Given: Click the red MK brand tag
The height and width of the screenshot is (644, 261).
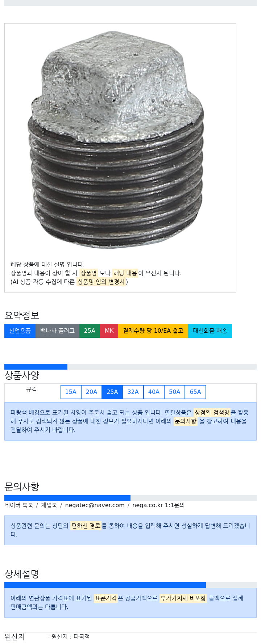Looking at the screenshot, I should tap(109, 331).
